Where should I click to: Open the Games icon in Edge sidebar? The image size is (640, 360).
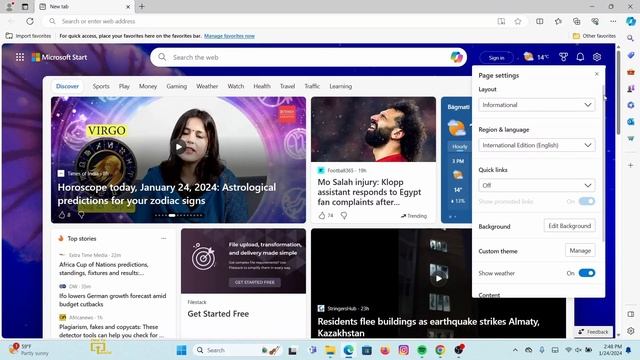631,88
